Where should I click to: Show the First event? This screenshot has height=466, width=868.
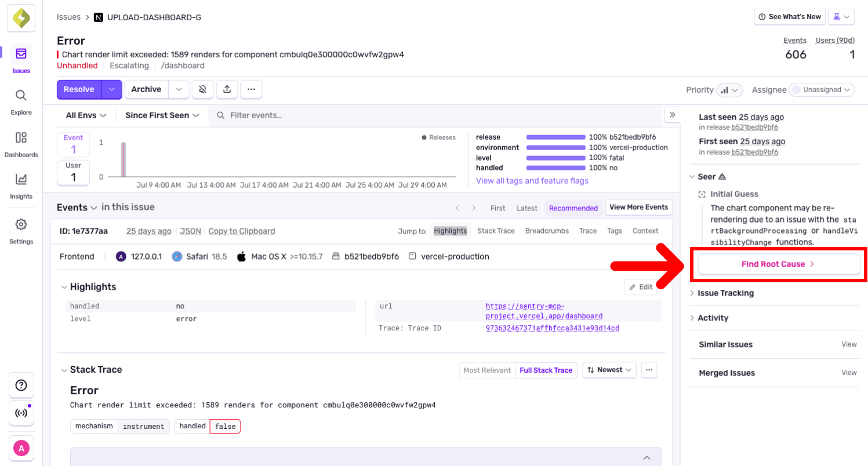498,207
